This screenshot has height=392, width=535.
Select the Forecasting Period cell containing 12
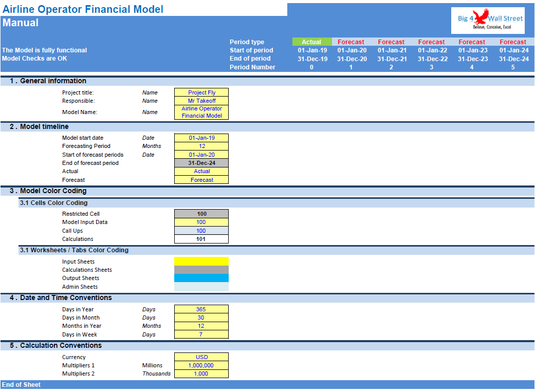point(201,146)
